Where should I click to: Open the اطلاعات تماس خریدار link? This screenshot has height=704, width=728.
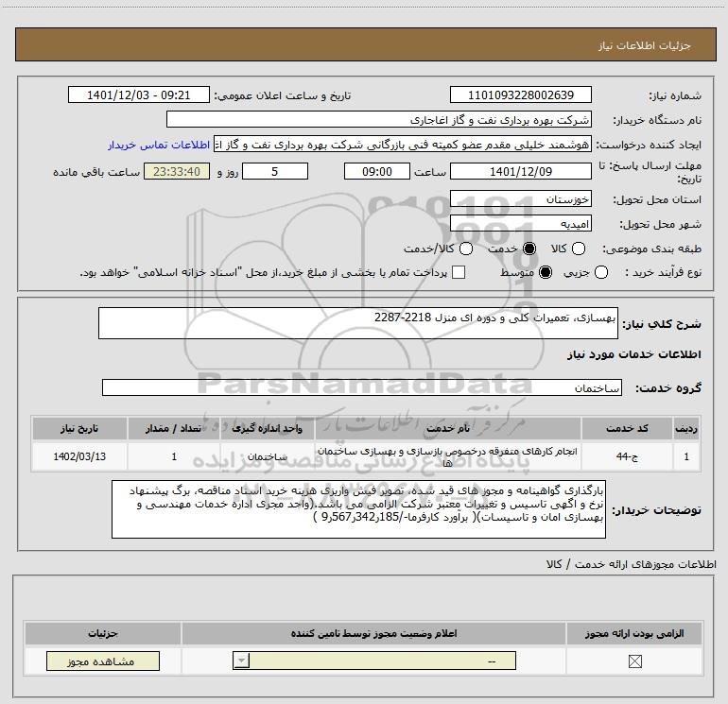[x=159, y=145]
